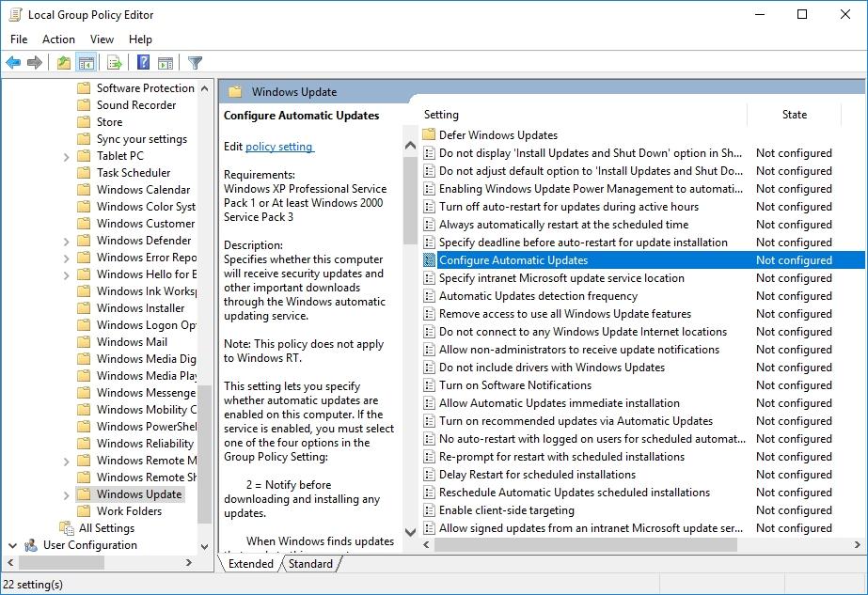Click the Export List toolbar icon

(113, 62)
